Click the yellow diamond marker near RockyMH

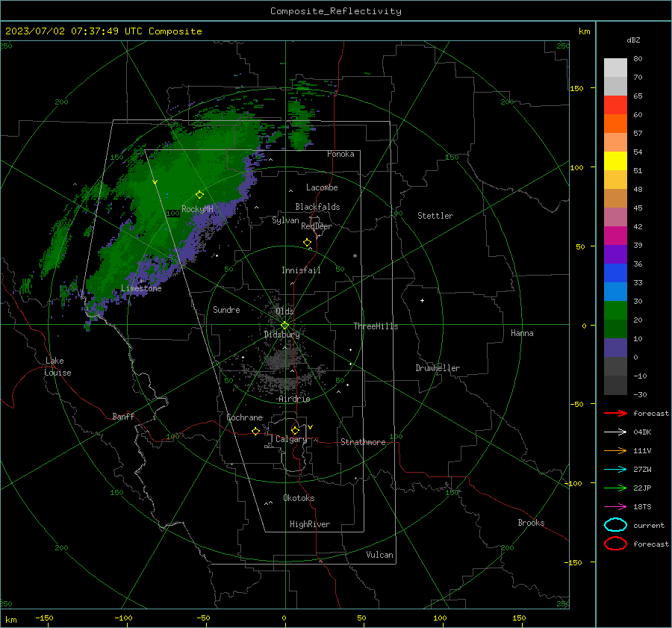pyautogui.click(x=199, y=195)
